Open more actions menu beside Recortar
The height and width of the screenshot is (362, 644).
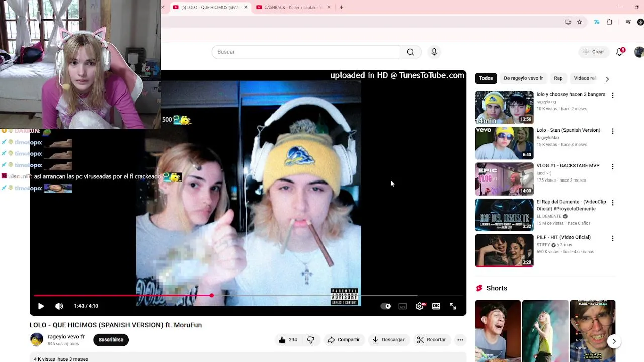[x=460, y=340]
